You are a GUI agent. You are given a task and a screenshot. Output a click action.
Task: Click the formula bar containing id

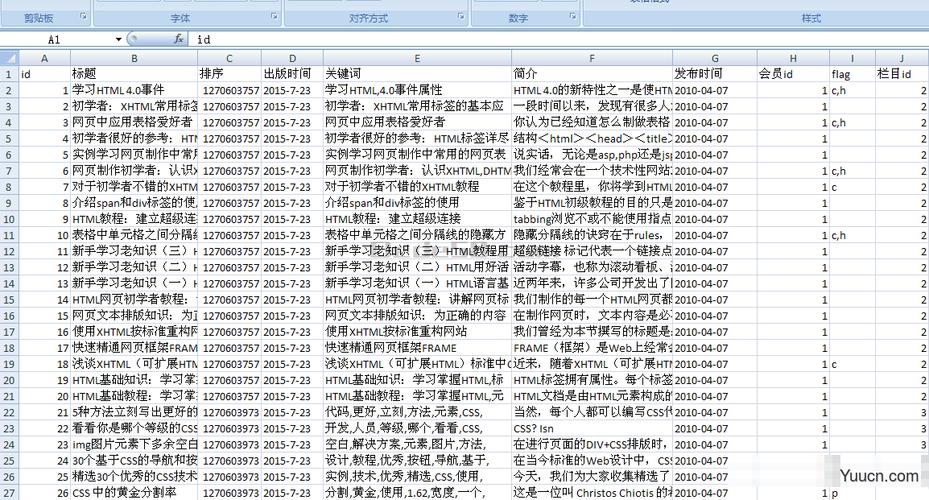pos(557,40)
